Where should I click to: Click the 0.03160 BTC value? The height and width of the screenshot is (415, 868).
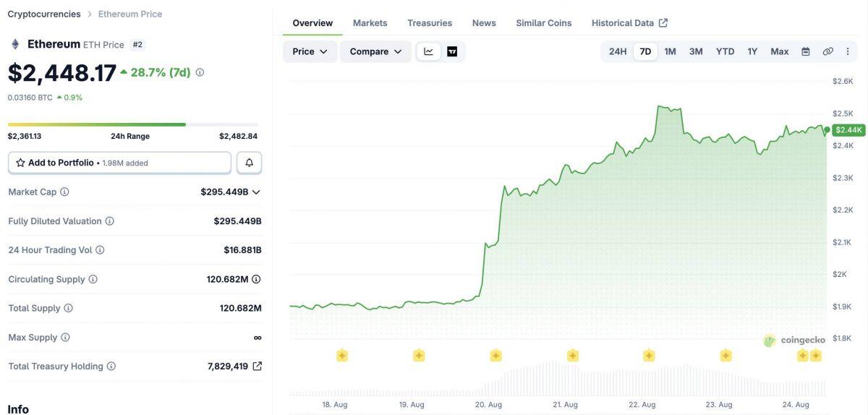[x=30, y=97]
